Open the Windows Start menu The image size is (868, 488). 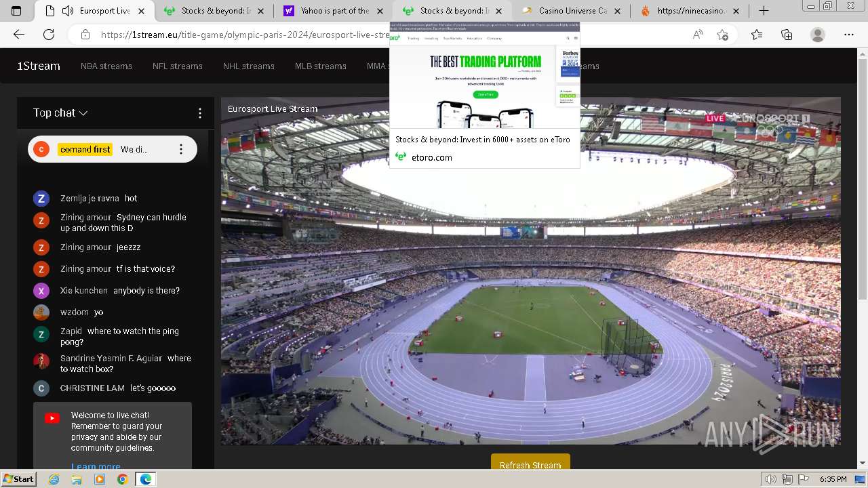coord(18,479)
